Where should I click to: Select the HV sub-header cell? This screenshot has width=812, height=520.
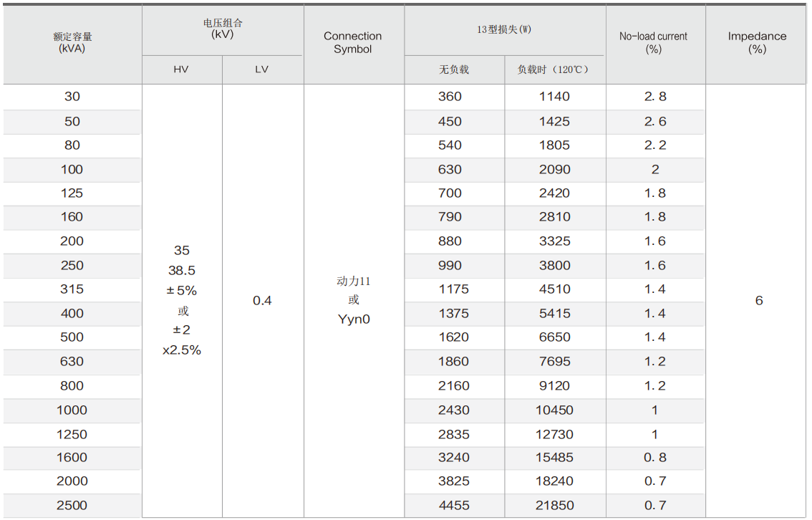click(x=181, y=69)
